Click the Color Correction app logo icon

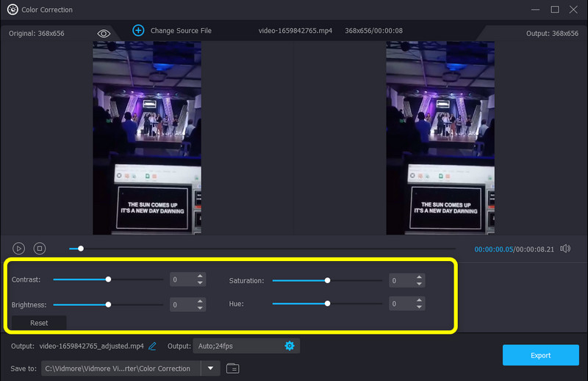pyautogui.click(x=12, y=10)
